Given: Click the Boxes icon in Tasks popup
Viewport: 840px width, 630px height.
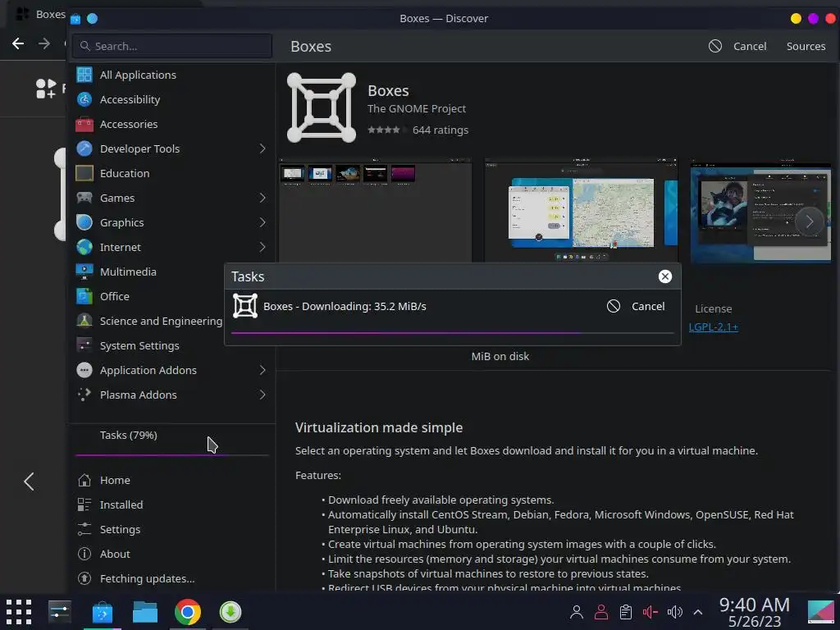Looking at the screenshot, I should [244, 306].
